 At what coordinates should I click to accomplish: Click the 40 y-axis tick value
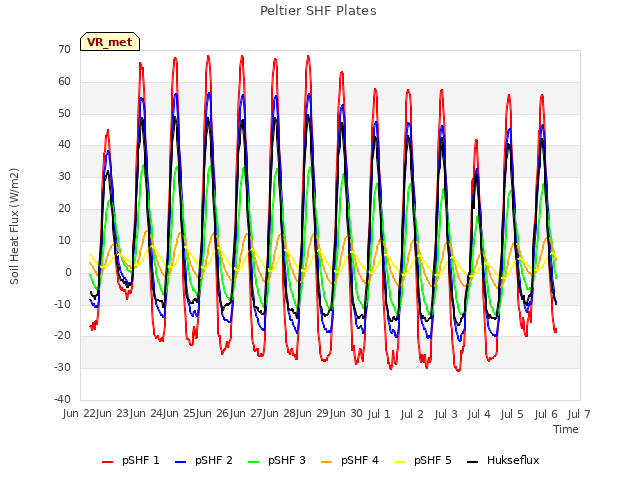click(64, 144)
